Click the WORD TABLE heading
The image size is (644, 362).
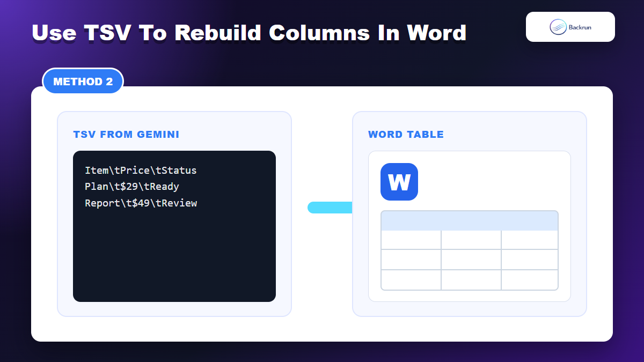(x=406, y=135)
